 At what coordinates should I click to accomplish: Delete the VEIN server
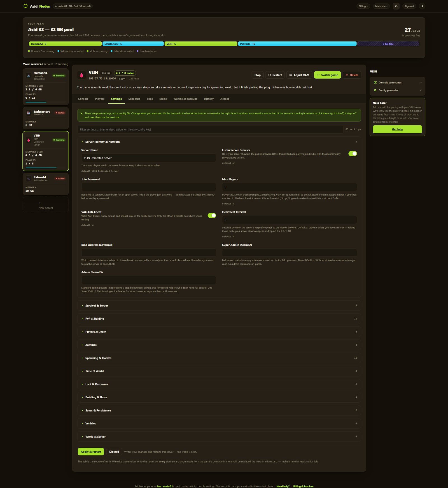coord(352,75)
